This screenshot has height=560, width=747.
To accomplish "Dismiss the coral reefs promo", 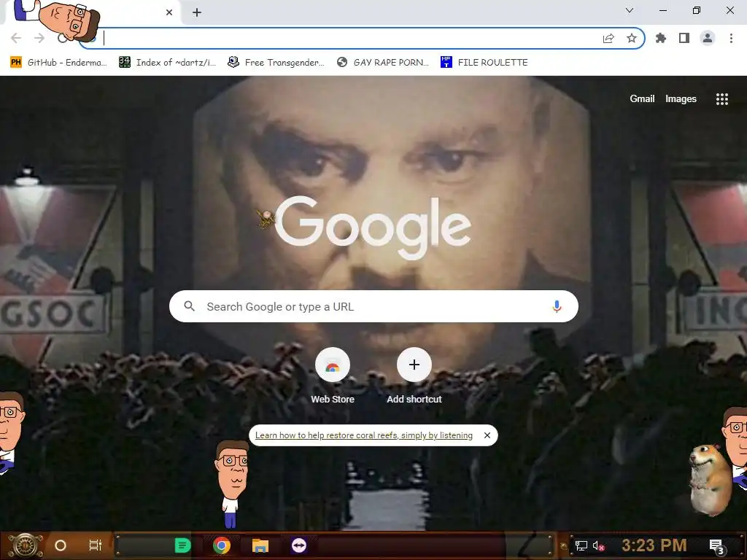I will coord(487,435).
